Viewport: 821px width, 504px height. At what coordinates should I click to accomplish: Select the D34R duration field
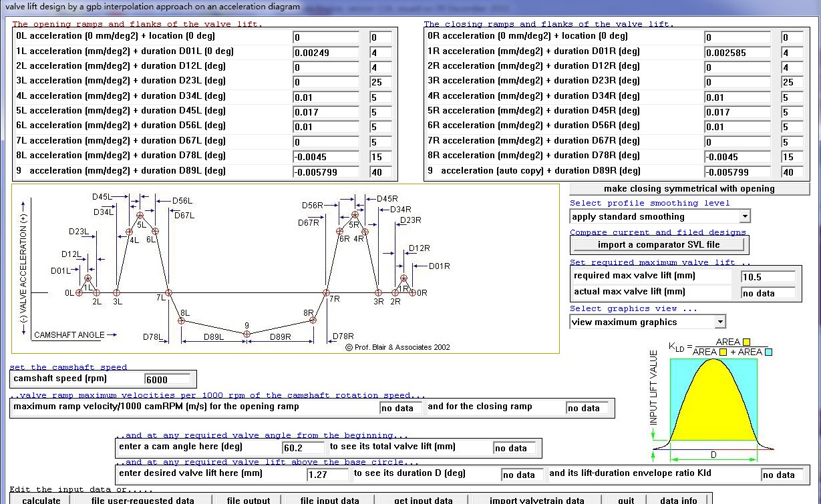click(x=793, y=97)
